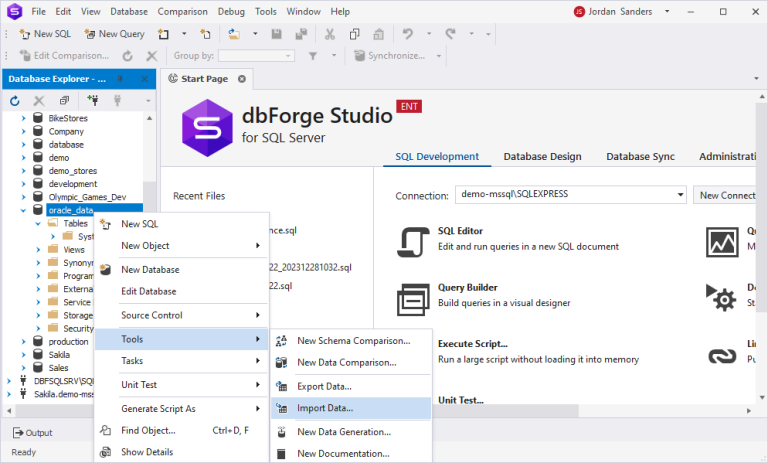Image resolution: width=768 pixels, height=463 pixels.
Task: Choose New Schema Comparison menu entry
Action: coord(346,340)
